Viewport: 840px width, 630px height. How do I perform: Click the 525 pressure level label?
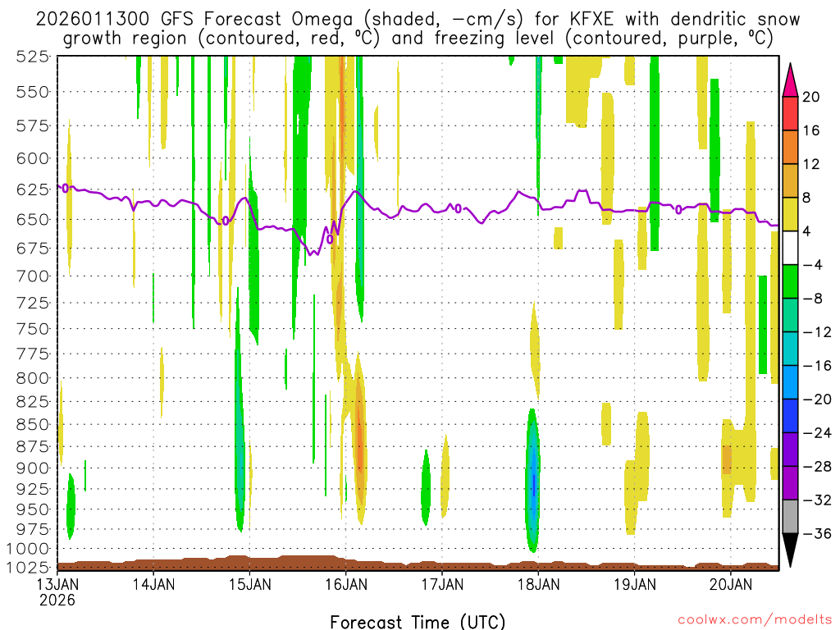[x=33, y=56]
